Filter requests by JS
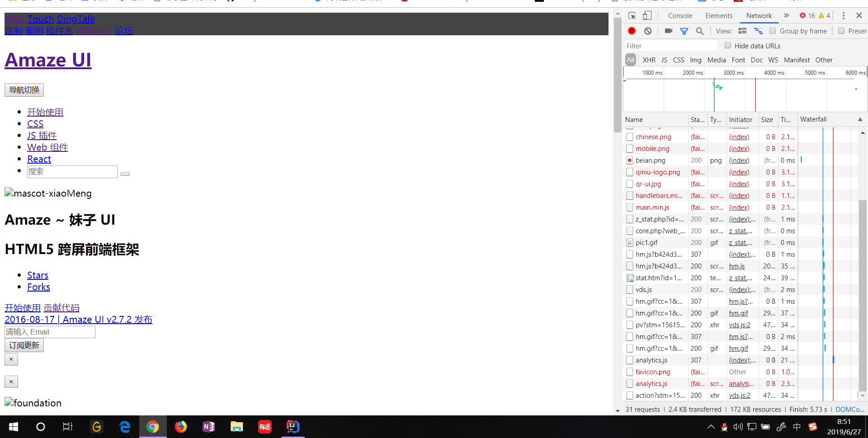The image size is (868, 438). pyautogui.click(x=664, y=60)
